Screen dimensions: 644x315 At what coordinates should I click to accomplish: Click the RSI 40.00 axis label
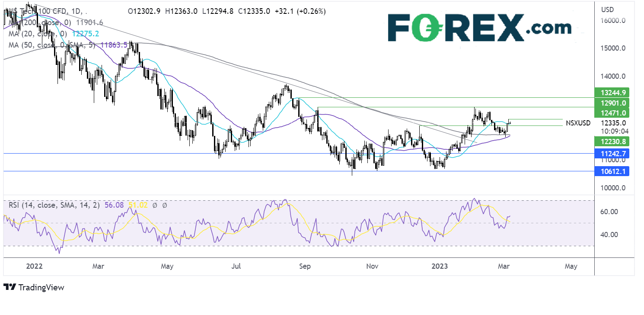(609, 235)
